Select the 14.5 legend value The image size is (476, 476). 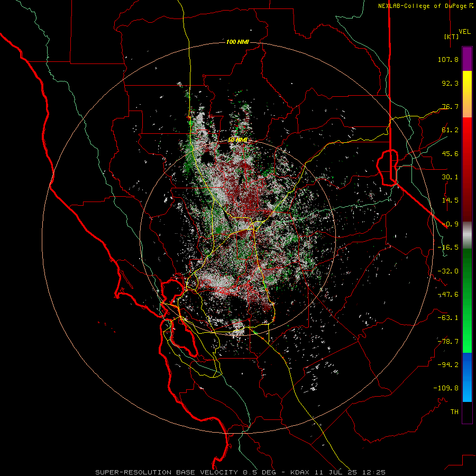pyautogui.click(x=450, y=200)
